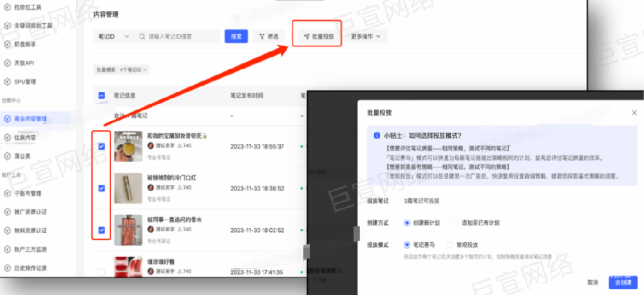This screenshot has height=295, width=644.
Task: Select the 创建新计划 radio button
Action: 407,223
